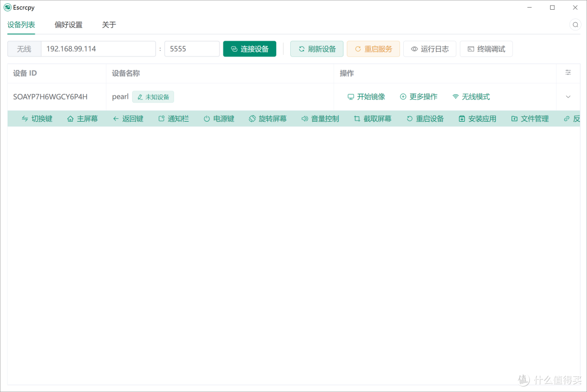The image size is (587, 392).
Task: Start mirroring with 开始镜像
Action: 365,97
